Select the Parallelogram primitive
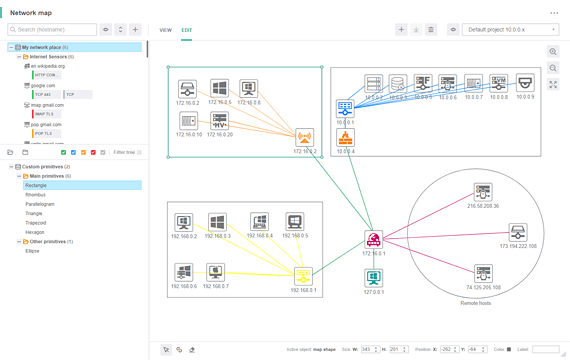570x360 pixels. pos(40,204)
